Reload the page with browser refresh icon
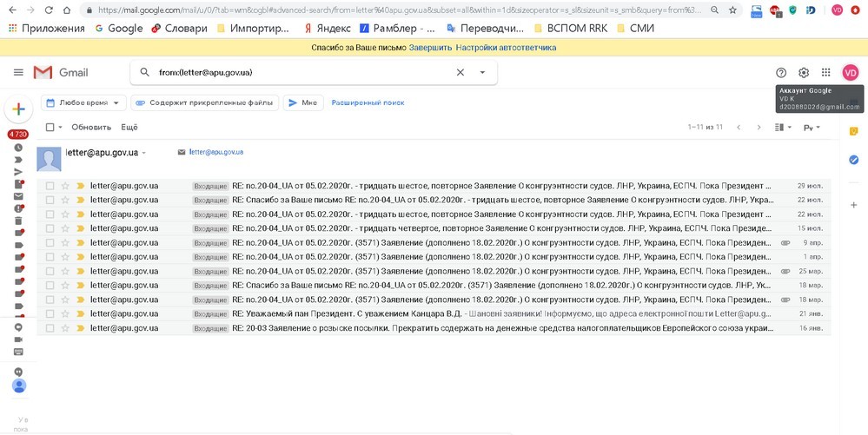This screenshot has height=435, width=868. [49, 10]
